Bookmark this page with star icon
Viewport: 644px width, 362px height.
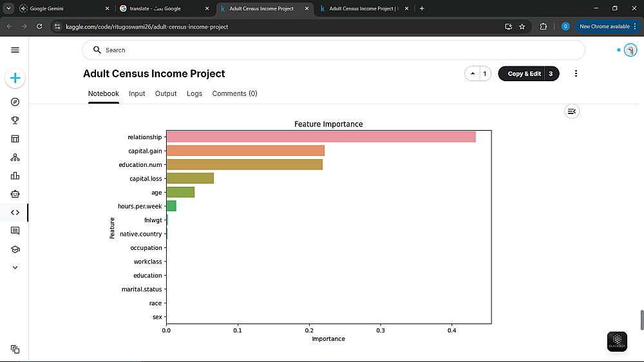522,26
